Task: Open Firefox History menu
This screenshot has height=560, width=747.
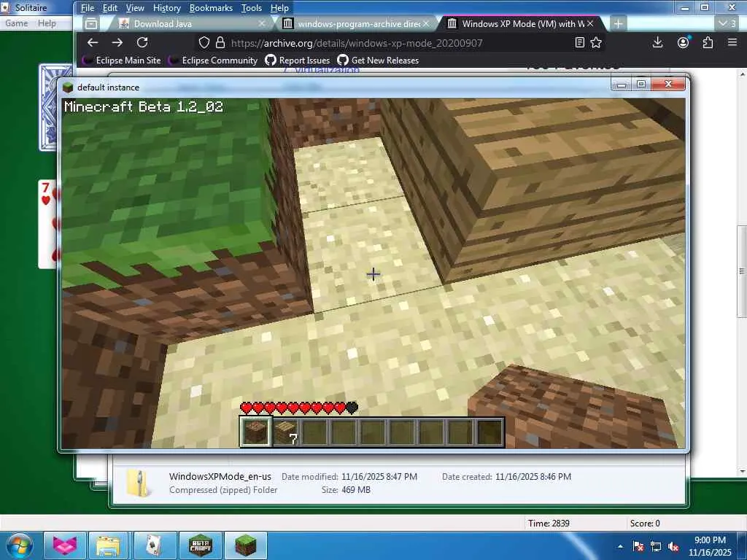Action: pyautogui.click(x=167, y=7)
